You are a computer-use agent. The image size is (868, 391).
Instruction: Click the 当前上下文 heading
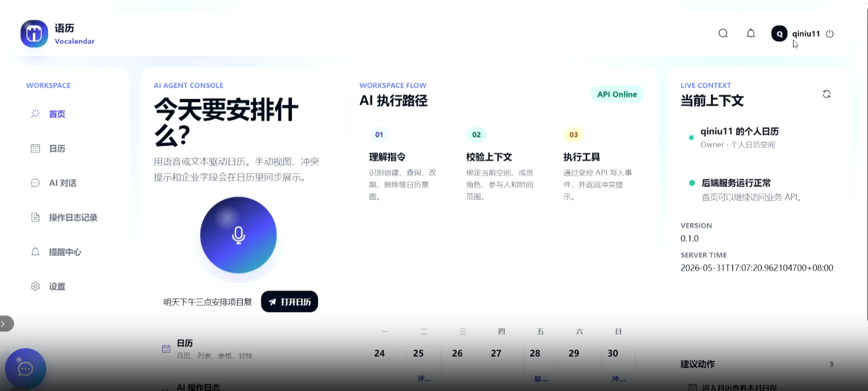tap(712, 101)
